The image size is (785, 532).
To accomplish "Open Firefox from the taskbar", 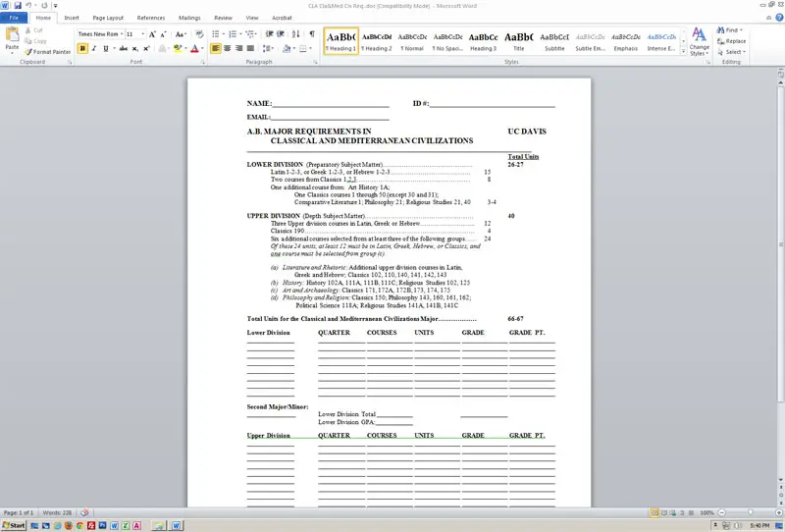I will pyautogui.click(x=68, y=525).
